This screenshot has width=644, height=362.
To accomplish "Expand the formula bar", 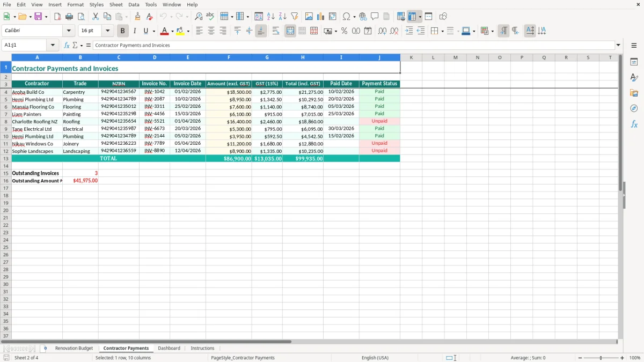I will pyautogui.click(x=618, y=45).
